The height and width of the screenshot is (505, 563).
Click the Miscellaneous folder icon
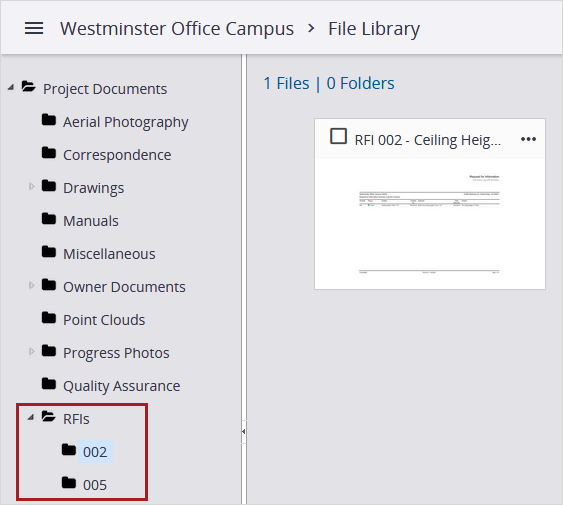[x=48, y=252]
